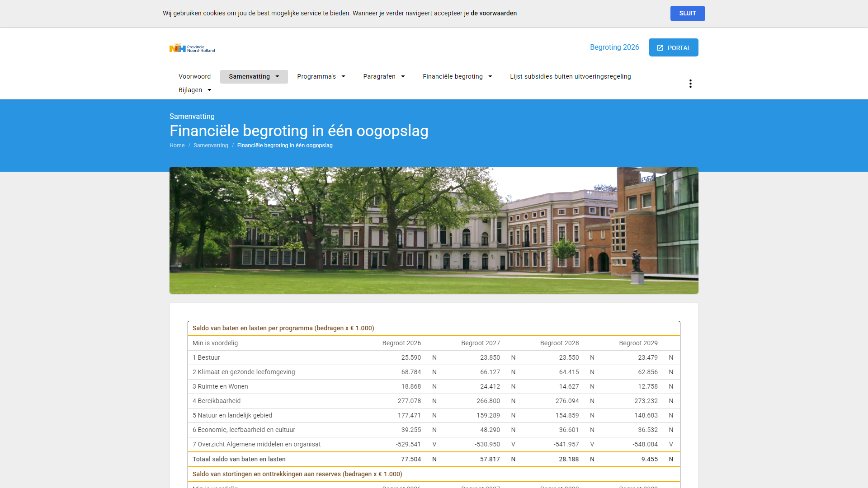Click the Samenvatting breadcrumb link
The height and width of the screenshot is (488, 868).
click(211, 145)
